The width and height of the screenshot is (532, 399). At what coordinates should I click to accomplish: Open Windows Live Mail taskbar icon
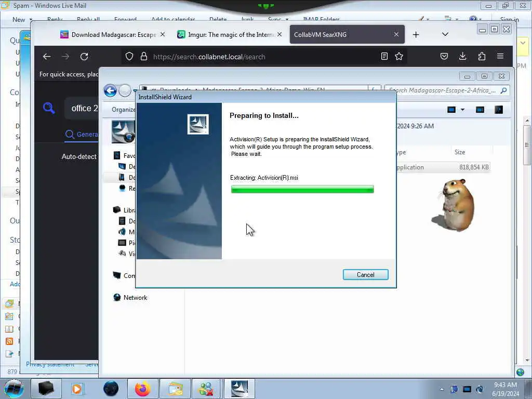[175, 389]
